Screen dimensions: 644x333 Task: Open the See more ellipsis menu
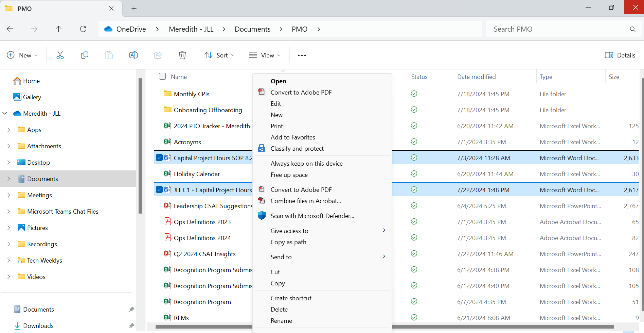[x=302, y=55]
